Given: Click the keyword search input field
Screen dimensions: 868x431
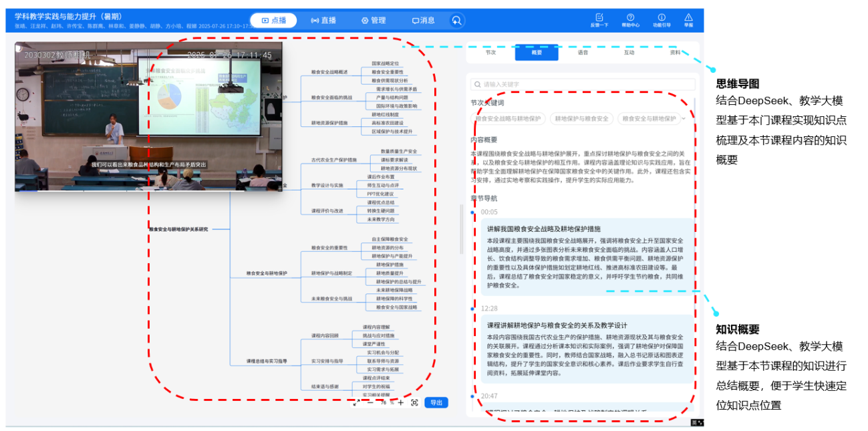Looking at the screenshot, I should (x=579, y=84).
